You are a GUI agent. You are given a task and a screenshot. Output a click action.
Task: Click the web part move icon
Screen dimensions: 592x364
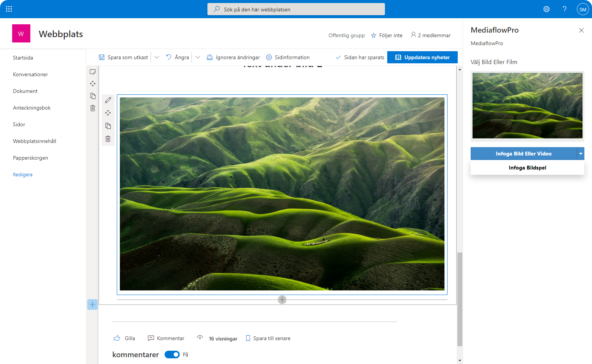pos(108,113)
